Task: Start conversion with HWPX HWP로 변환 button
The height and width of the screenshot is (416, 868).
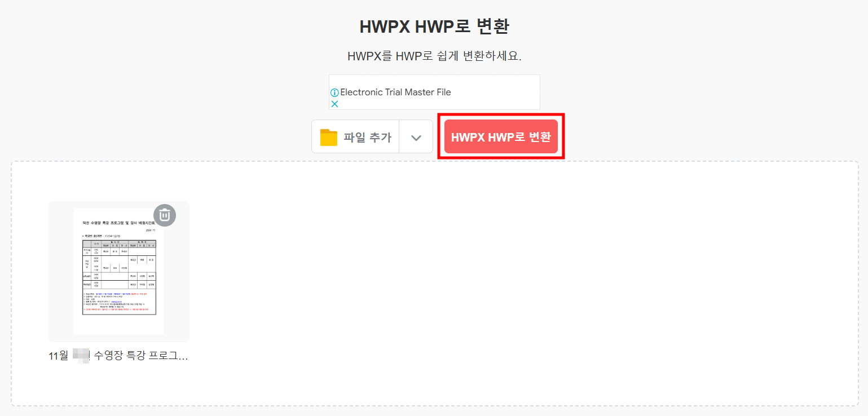Action: tap(501, 136)
